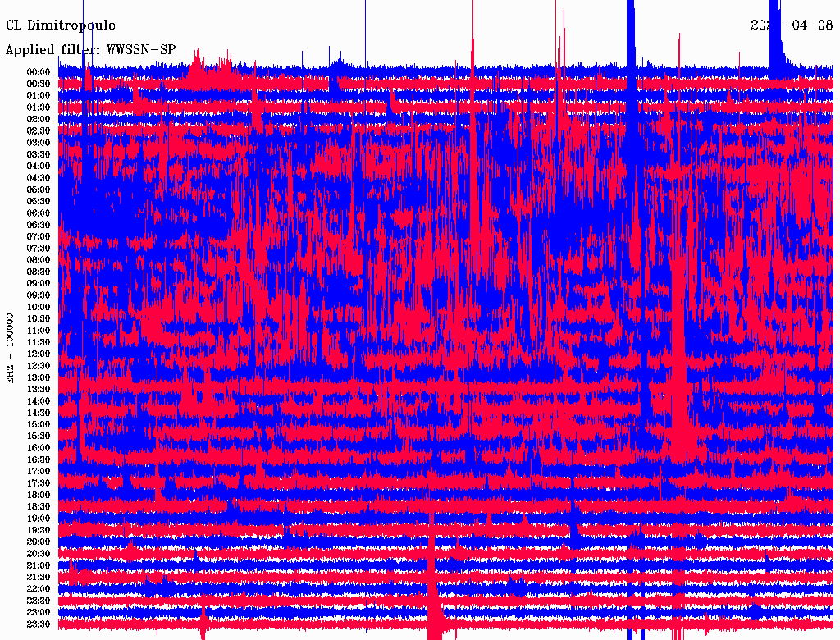840x640 pixels.
Task: Select the 10:30 time row label
Action: pos(39,318)
